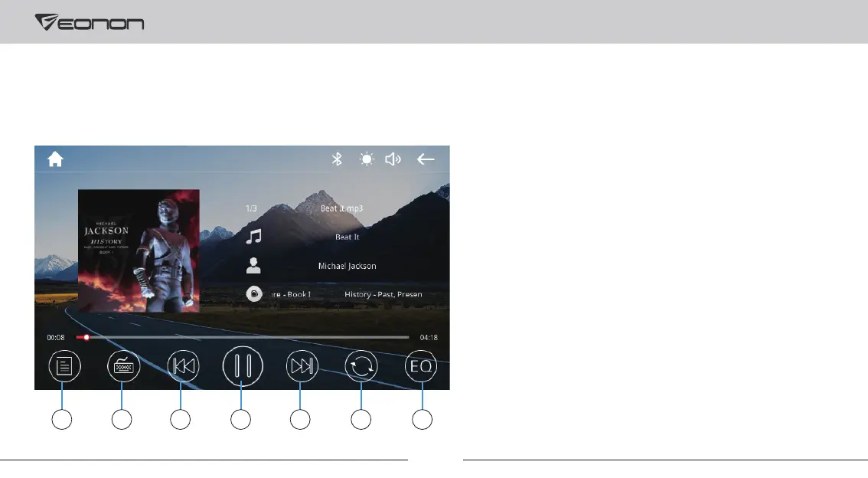Skip to the previous track

[183, 366]
